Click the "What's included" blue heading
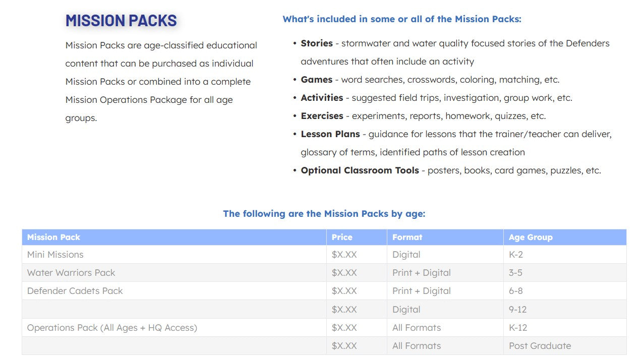The image size is (644, 360). click(x=401, y=19)
